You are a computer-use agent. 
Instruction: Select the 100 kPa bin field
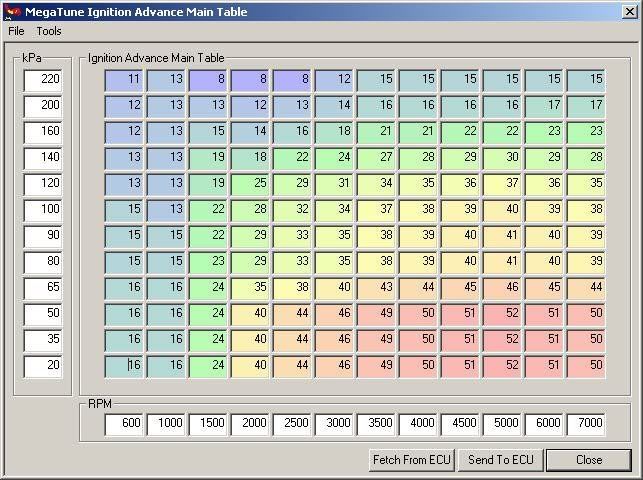43,210
